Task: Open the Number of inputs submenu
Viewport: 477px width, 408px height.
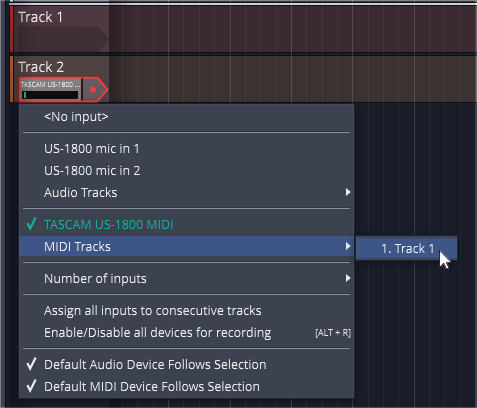Action: point(187,279)
